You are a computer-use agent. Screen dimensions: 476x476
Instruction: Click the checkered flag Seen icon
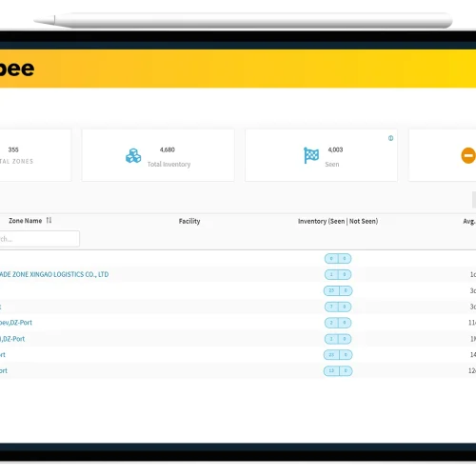point(311,155)
